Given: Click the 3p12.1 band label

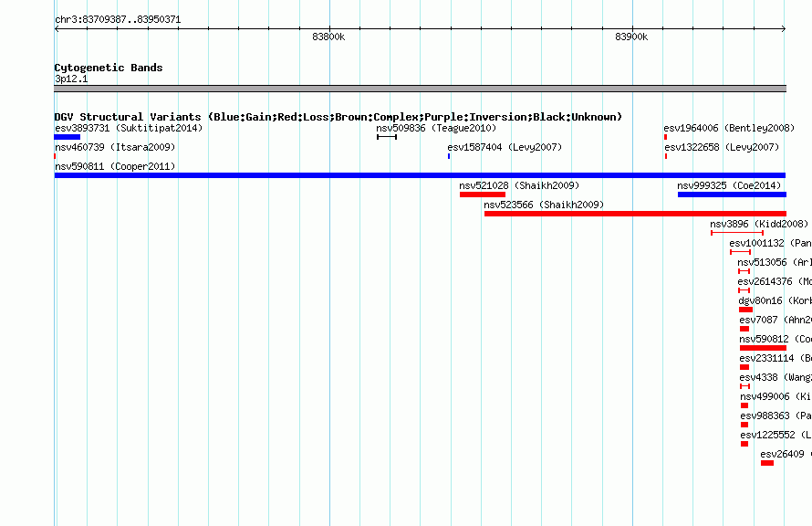Looking at the screenshot, I should point(71,79).
